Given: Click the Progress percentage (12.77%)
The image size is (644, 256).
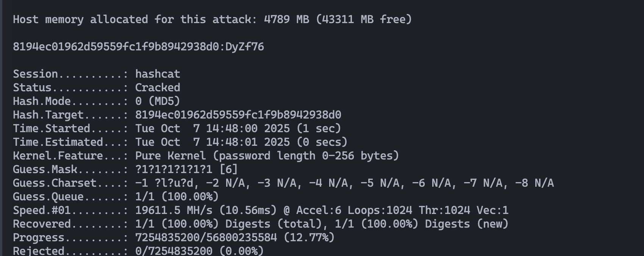Looking at the screenshot, I should point(309,237).
